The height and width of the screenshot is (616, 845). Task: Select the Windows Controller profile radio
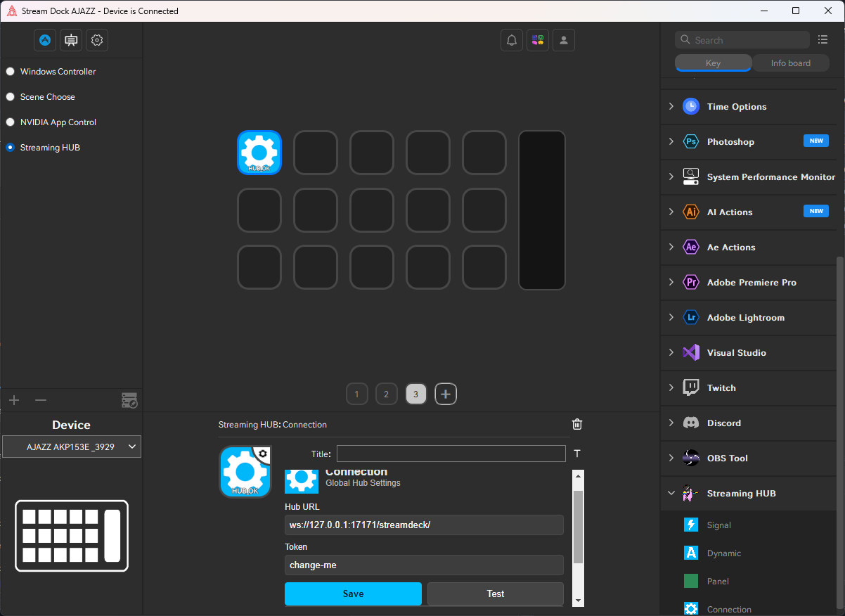pos(10,71)
